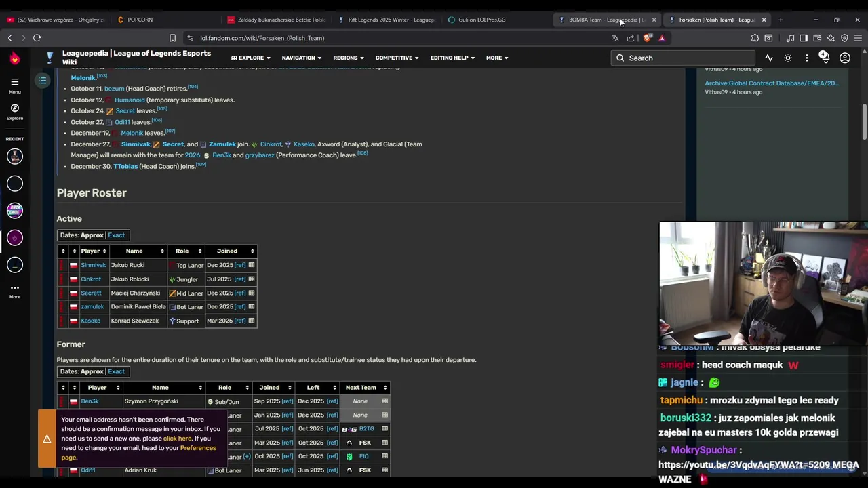Select Approx dates in the Active roster
Image resolution: width=868 pixels, height=488 pixels.
[92, 235]
